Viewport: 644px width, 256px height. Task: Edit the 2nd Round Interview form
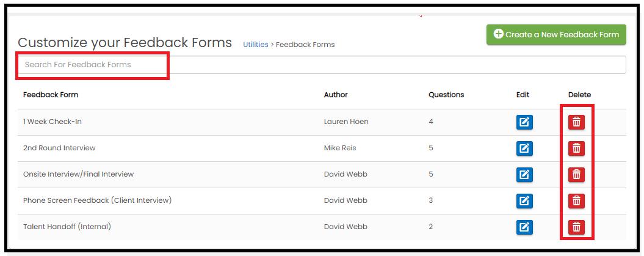point(524,148)
